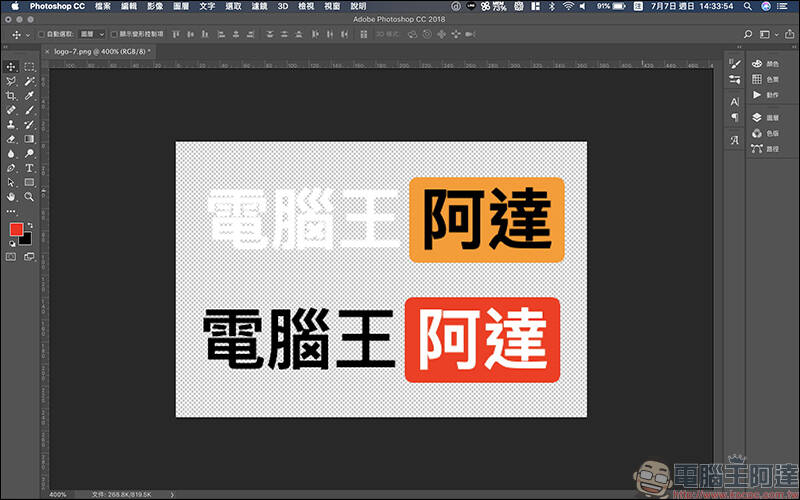Select the Magic Wand tool
Image resolution: width=800 pixels, height=500 pixels.
click(29, 81)
